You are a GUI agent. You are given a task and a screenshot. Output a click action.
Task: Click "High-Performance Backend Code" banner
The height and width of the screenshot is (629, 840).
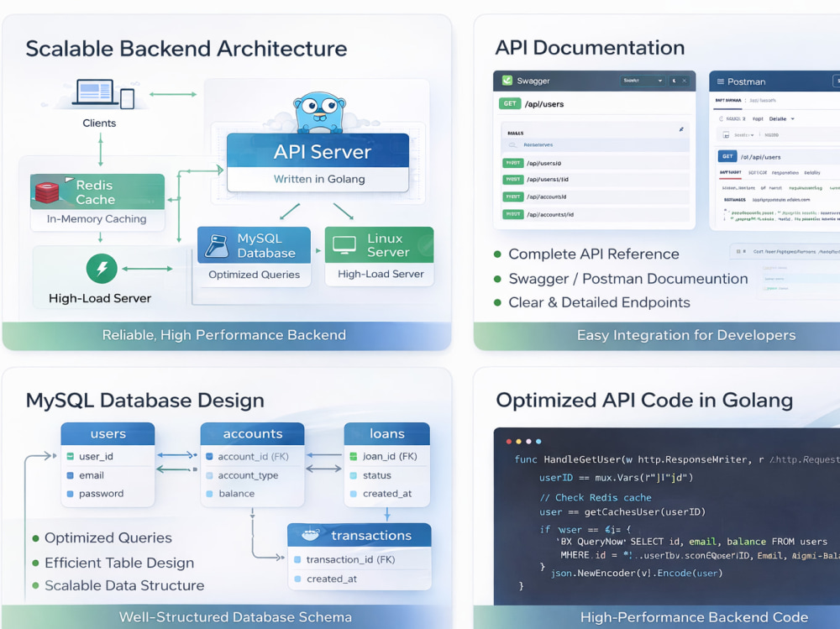(657, 617)
